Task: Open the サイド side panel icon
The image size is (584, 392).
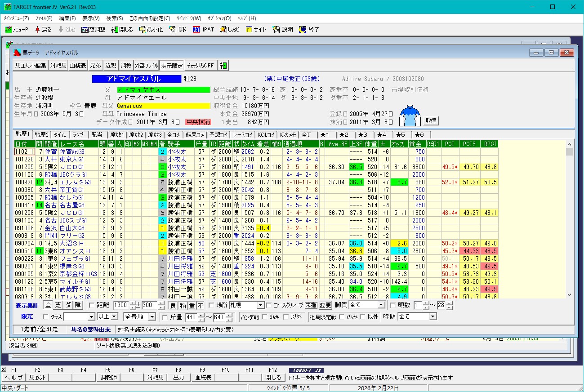Action: [x=249, y=30]
